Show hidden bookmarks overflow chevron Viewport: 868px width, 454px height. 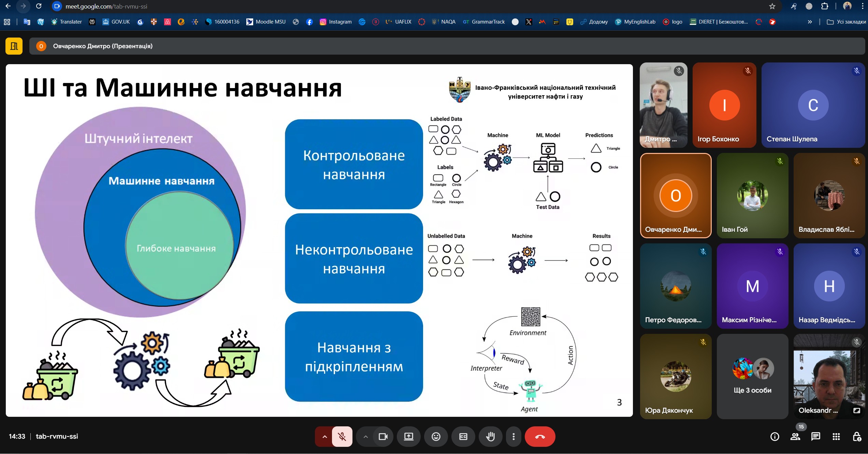(x=810, y=22)
